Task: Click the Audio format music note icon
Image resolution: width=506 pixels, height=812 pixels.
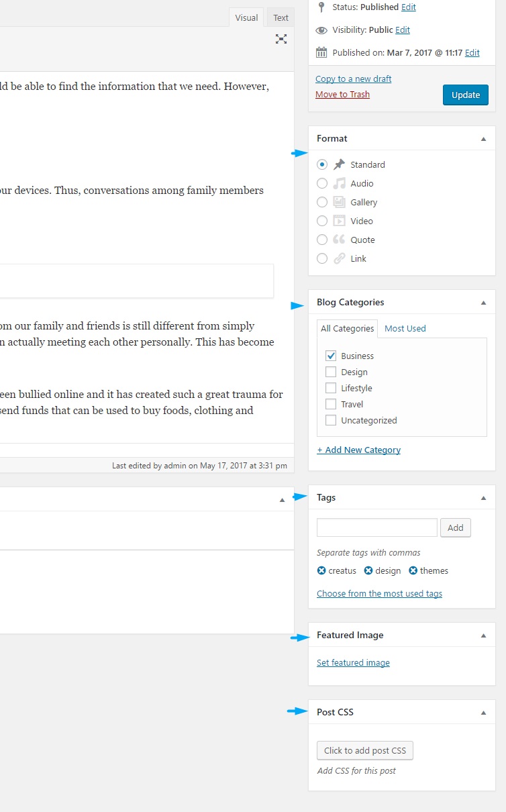Action: (x=340, y=183)
